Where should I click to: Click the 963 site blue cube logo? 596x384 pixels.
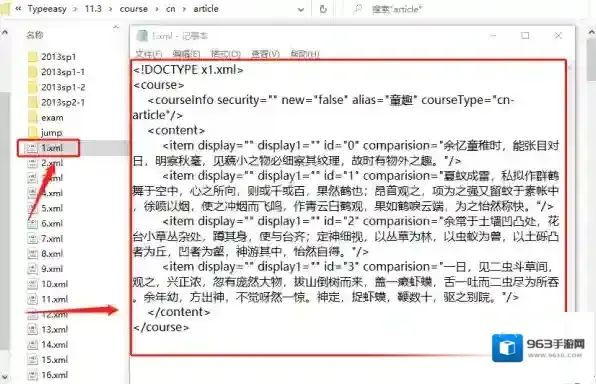[507, 348]
